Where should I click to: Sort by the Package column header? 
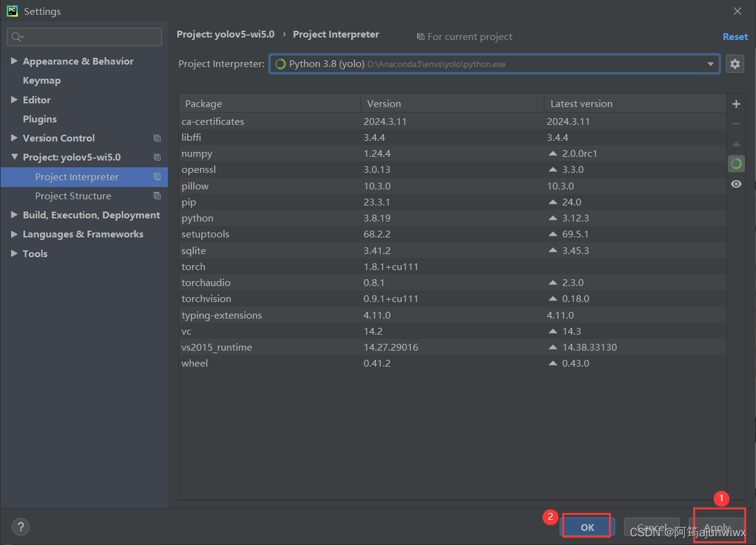pos(269,104)
